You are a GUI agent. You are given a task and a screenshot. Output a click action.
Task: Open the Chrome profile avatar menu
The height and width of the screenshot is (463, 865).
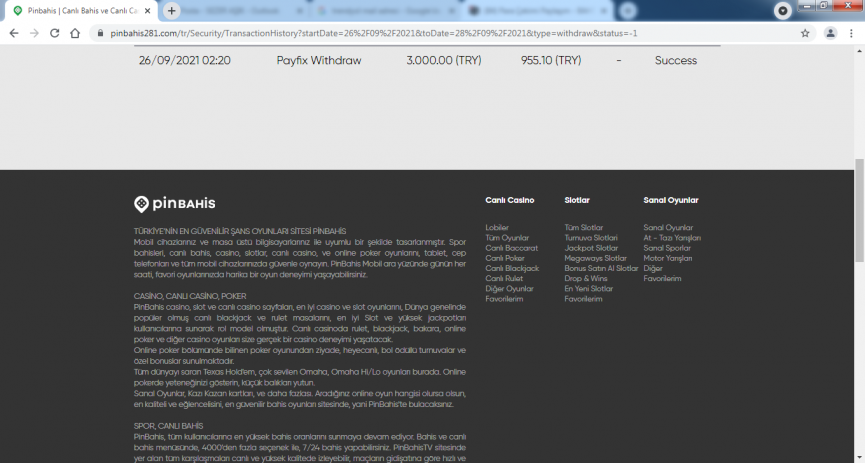(x=830, y=33)
